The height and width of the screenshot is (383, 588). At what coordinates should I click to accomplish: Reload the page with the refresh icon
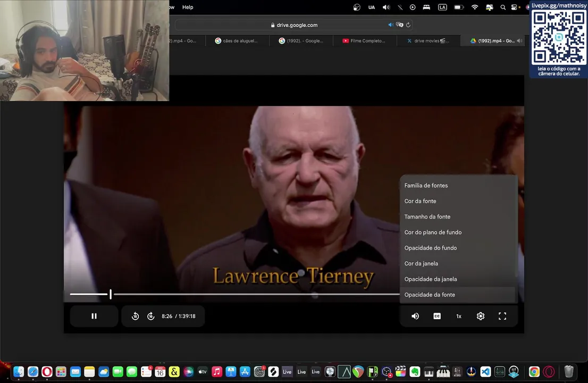click(x=408, y=25)
